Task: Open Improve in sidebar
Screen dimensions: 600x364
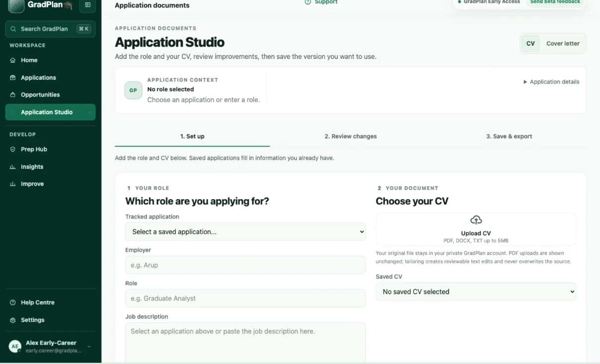Action: [50, 184]
